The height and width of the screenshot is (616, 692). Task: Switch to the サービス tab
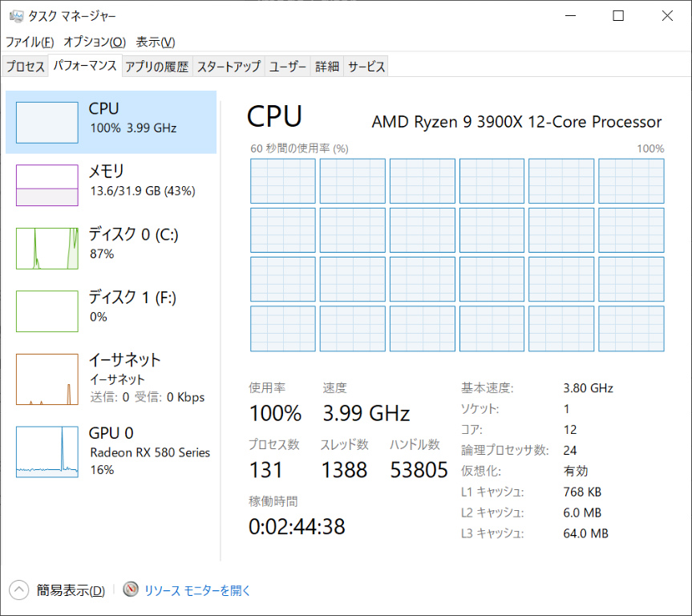tap(366, 67)
